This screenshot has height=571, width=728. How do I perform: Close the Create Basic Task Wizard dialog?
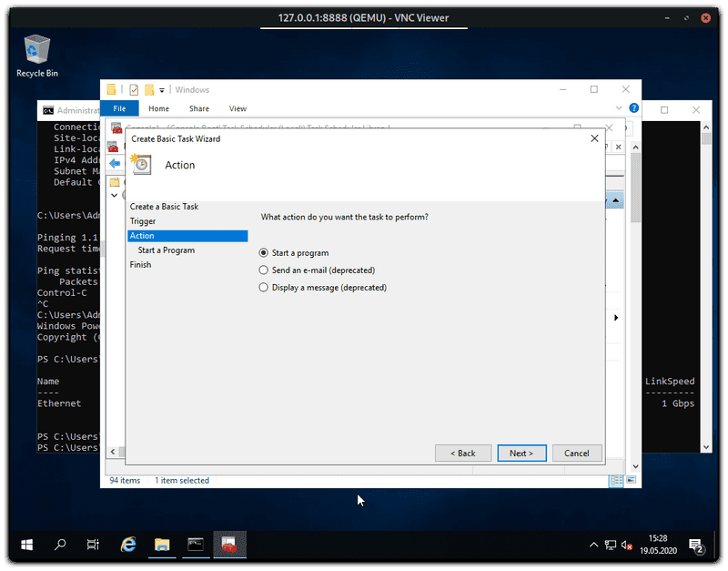(x=594, y=138)
